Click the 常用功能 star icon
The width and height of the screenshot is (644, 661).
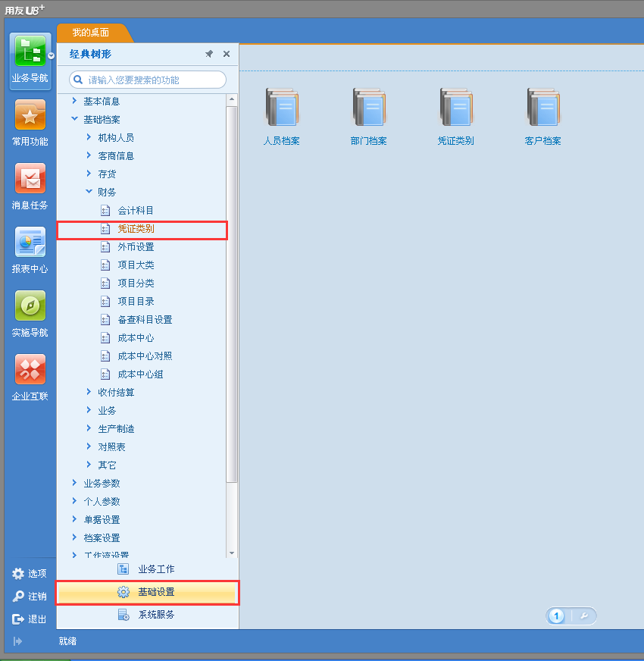click(x=30, y=116)
